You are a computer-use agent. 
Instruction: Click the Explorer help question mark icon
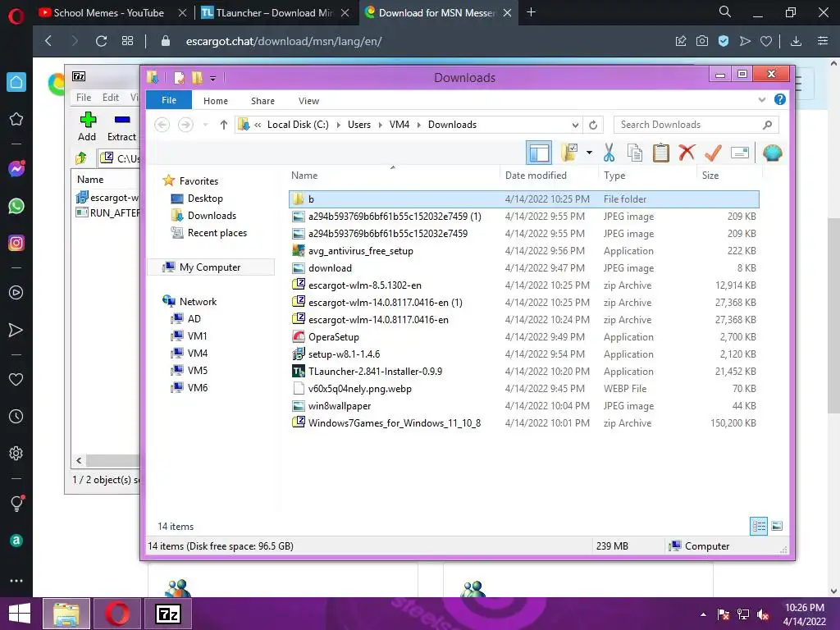point(780,99)
